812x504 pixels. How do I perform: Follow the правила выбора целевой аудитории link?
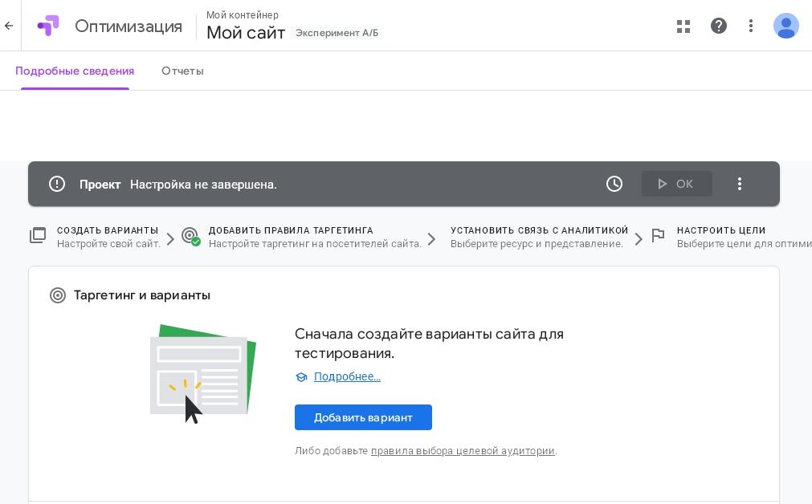(463, 451)
